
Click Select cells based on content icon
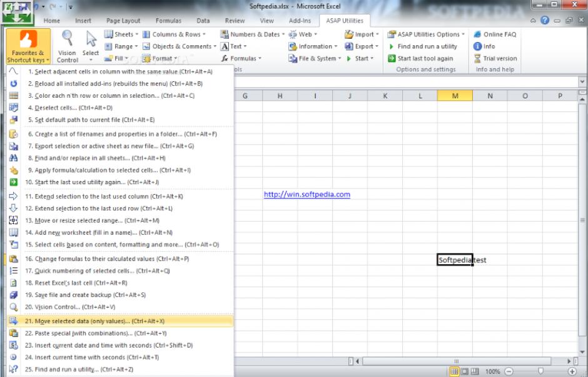14,244
